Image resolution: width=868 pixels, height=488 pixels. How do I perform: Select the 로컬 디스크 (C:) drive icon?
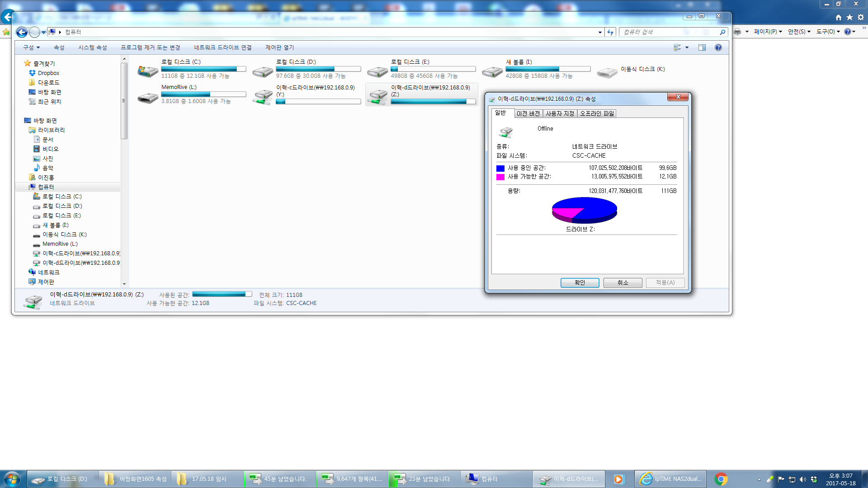tap(148, 71)
